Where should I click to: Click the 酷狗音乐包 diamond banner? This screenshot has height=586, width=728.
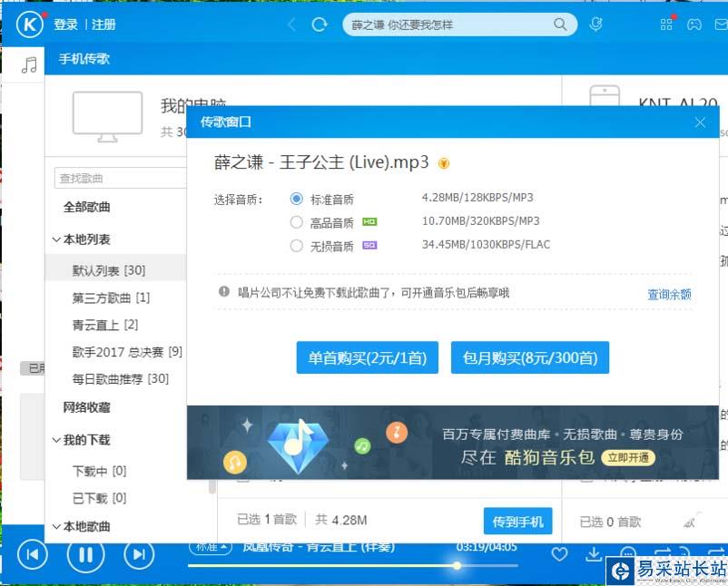pyautogui.click(x=453, y=443)
